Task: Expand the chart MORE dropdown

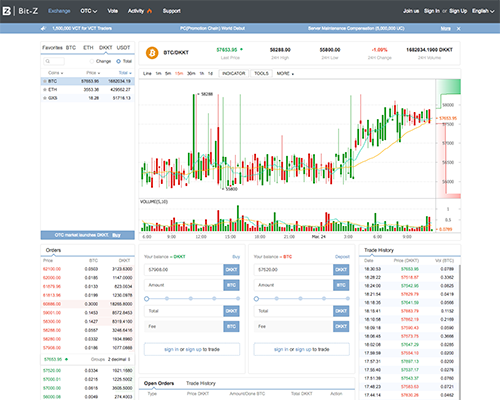Action: (x=285, y=73)
